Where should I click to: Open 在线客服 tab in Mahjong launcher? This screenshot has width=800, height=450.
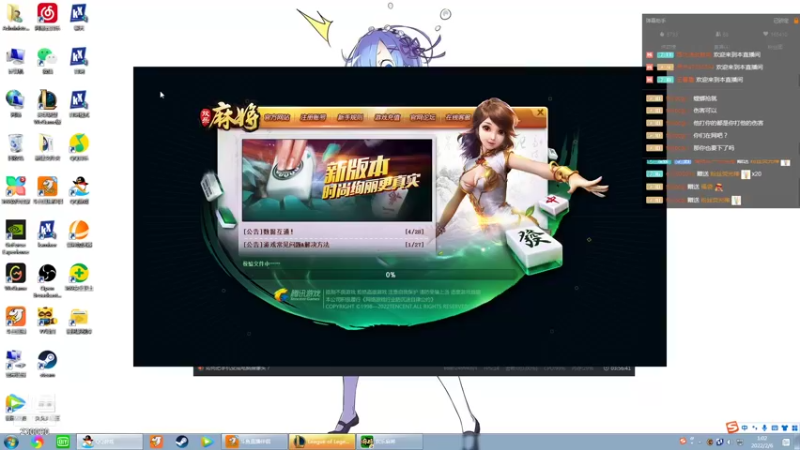point(458,117)
